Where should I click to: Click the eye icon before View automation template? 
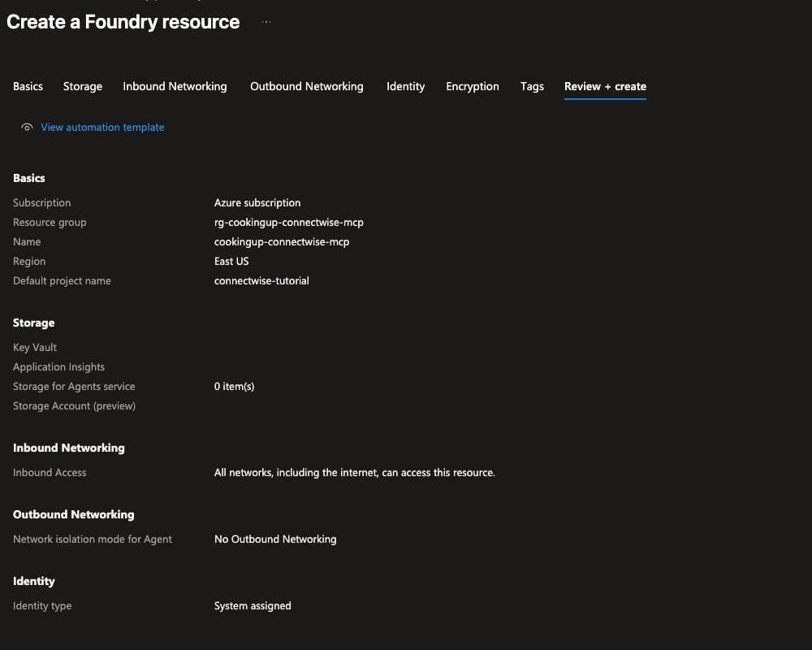point(27,127)
